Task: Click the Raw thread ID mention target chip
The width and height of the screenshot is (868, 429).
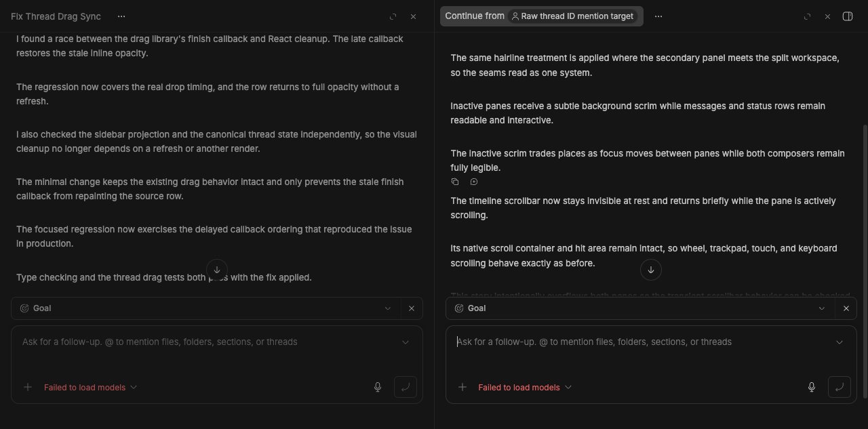Action: point(572,16)
